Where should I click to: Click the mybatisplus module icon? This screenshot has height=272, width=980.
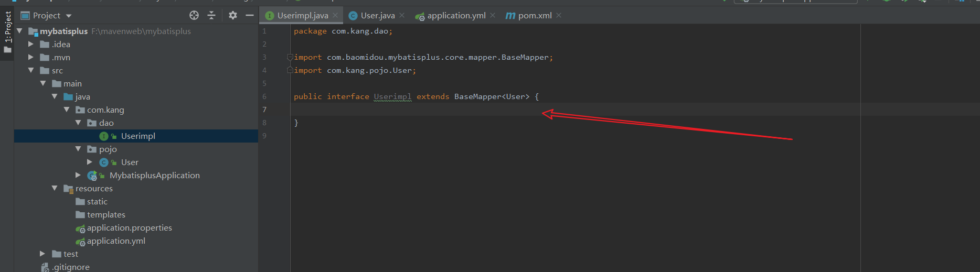[33, 31]
